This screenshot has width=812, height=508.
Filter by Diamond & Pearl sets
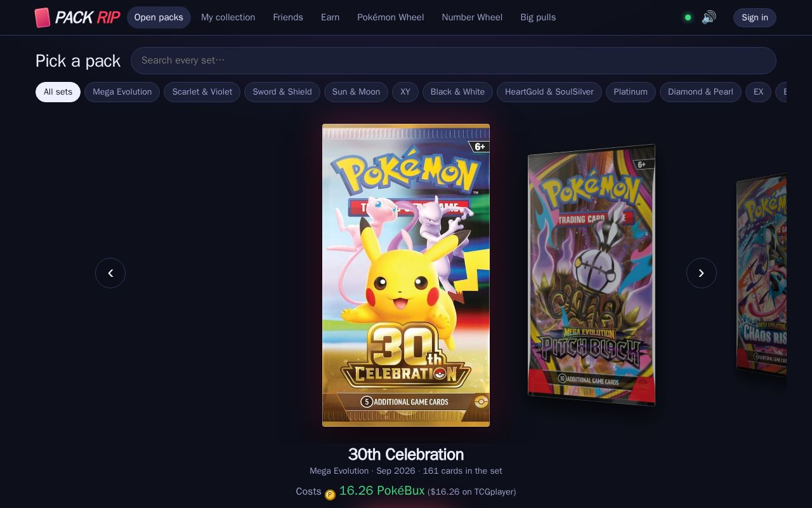point(700,92)
